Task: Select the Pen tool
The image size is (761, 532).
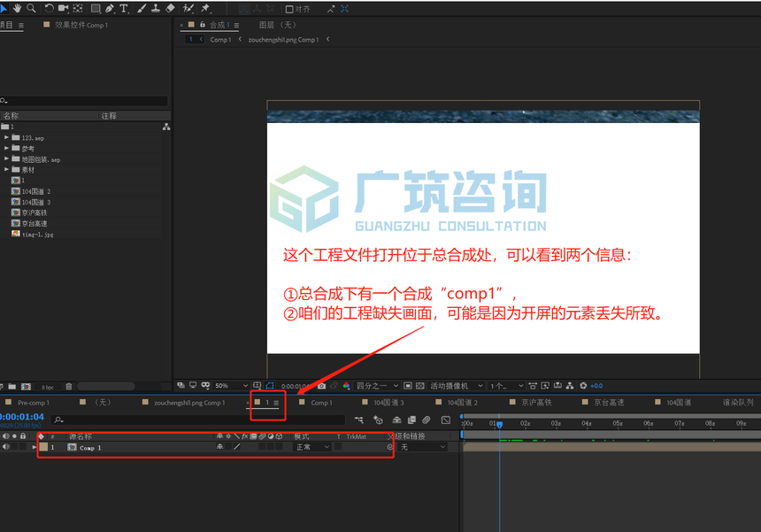Action: (110, 8)
